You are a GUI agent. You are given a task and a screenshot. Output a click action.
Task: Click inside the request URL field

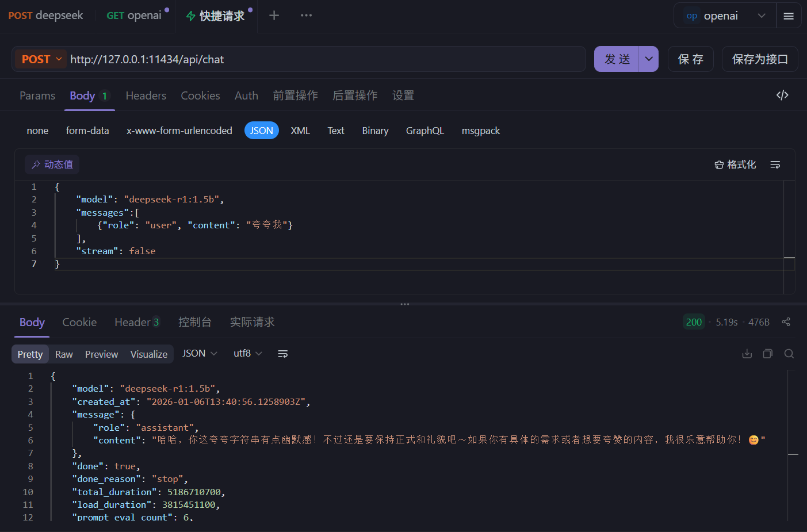(230, 59)
